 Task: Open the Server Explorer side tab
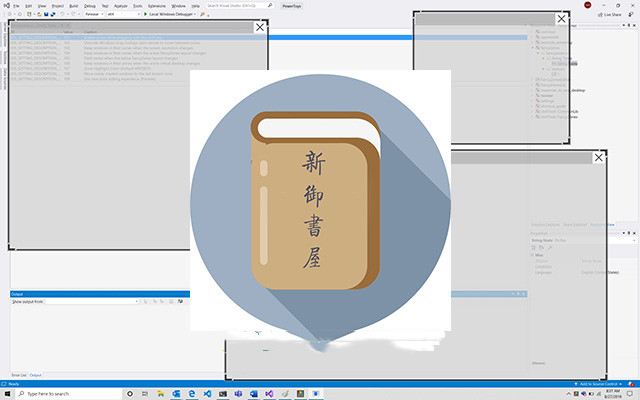pyautogui.click(x=5, y=34)
